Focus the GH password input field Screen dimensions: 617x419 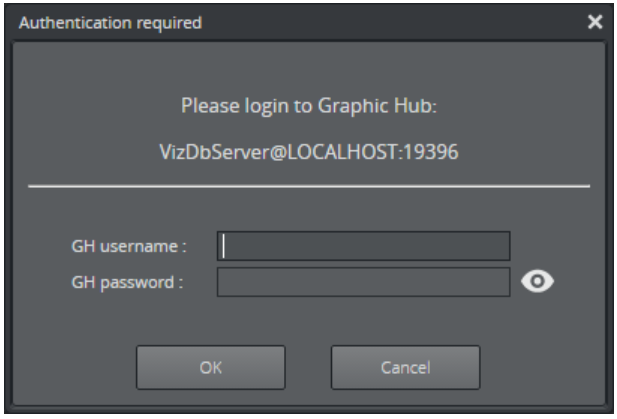pos(364,282)
